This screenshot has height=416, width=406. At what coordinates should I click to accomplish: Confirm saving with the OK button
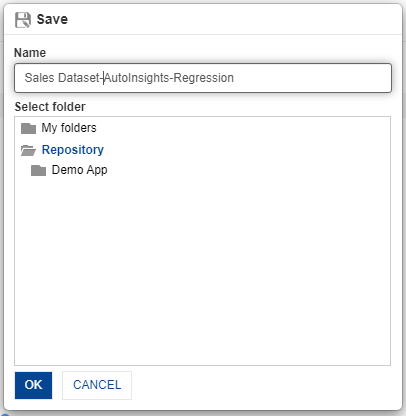pyautogui.click(x=33, y=385)
